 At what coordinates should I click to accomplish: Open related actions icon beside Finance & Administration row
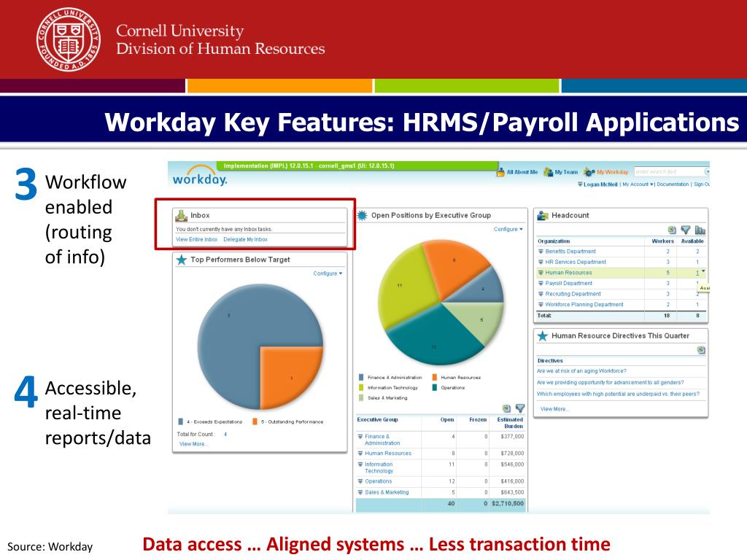click(x=360, y=436)
